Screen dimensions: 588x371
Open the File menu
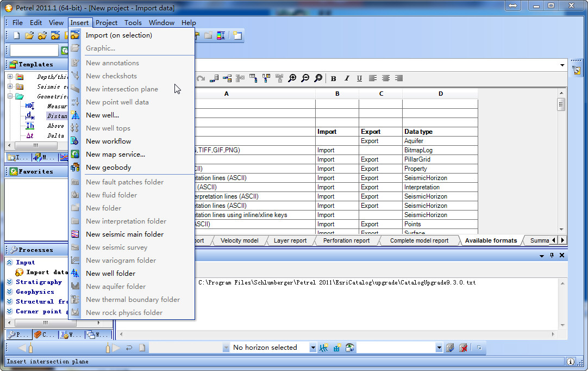(x=17, y=22)
